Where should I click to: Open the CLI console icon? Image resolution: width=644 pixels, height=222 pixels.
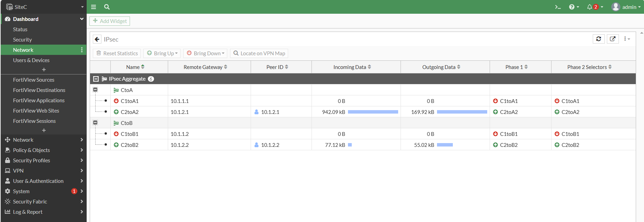[x=558, y=7]
